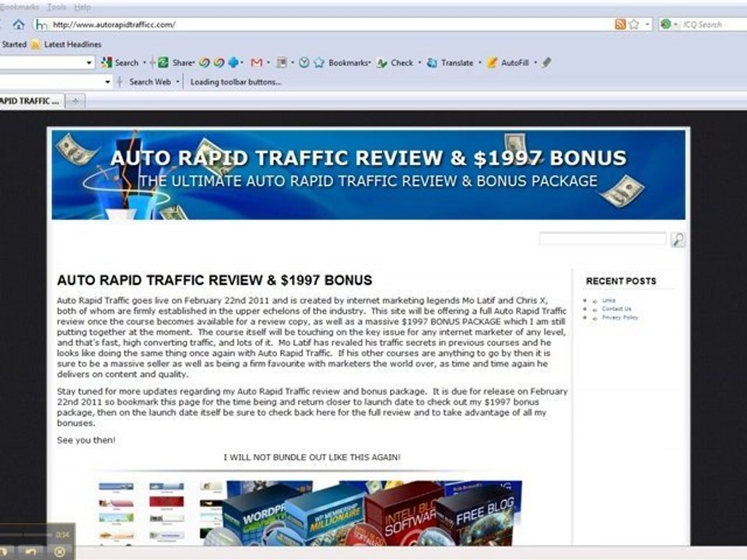Click the ICQ search engine icon

click(x=666, y=24)
